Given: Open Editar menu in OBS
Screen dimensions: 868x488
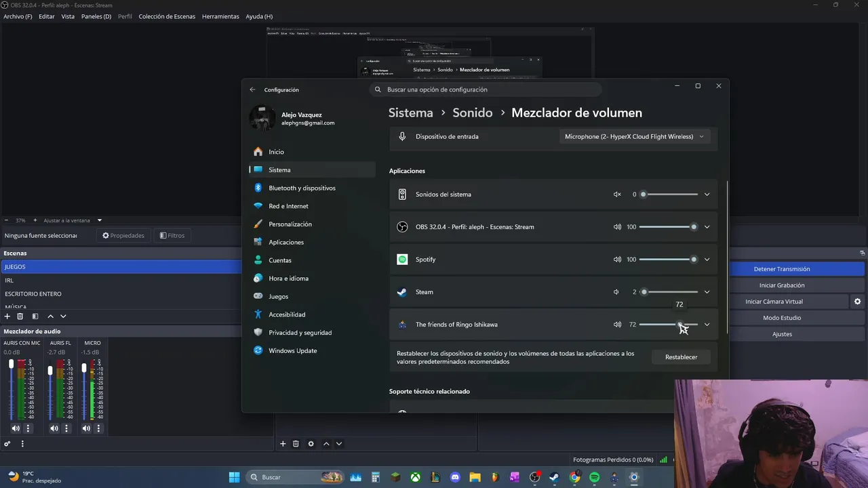Looking at the screenshot, I should (x=47, y=16).
